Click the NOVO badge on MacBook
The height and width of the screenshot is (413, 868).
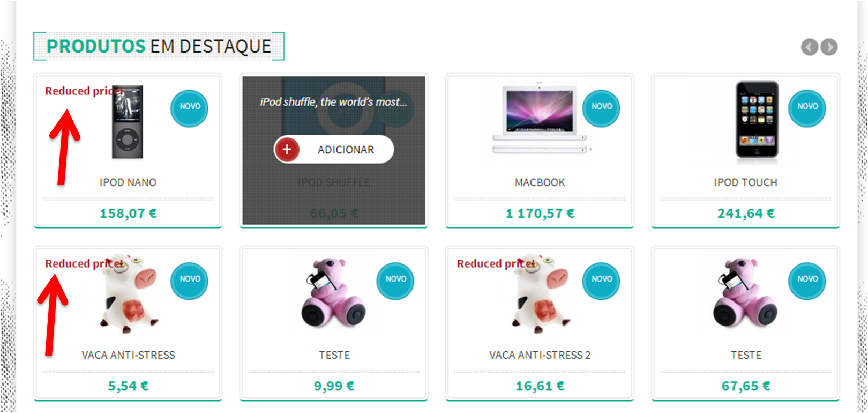pos(601,108)
